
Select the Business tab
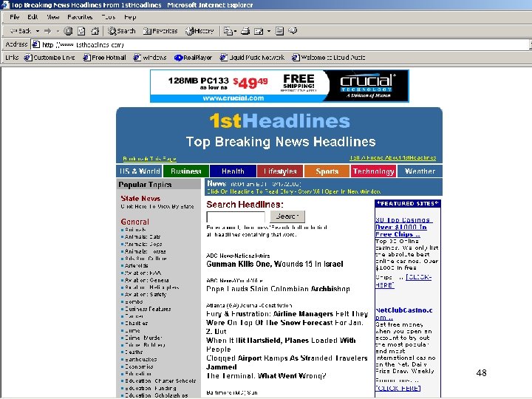[x=186, y=171]
